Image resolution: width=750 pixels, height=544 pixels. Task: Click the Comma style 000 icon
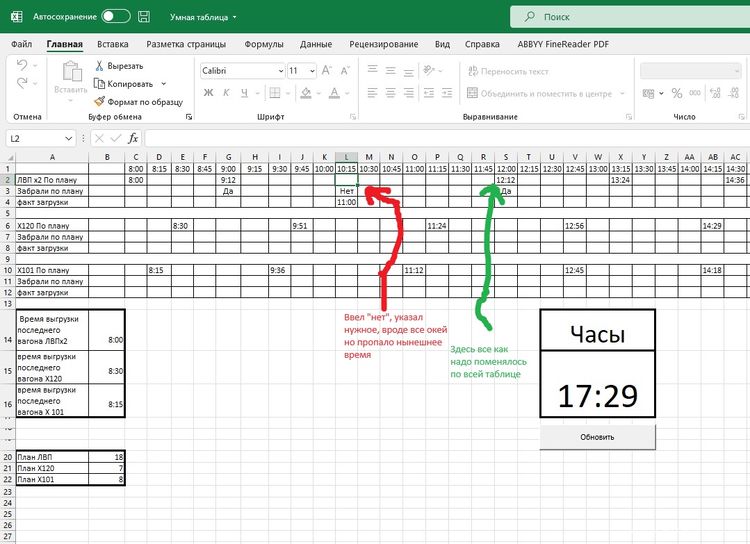point(695,93)
